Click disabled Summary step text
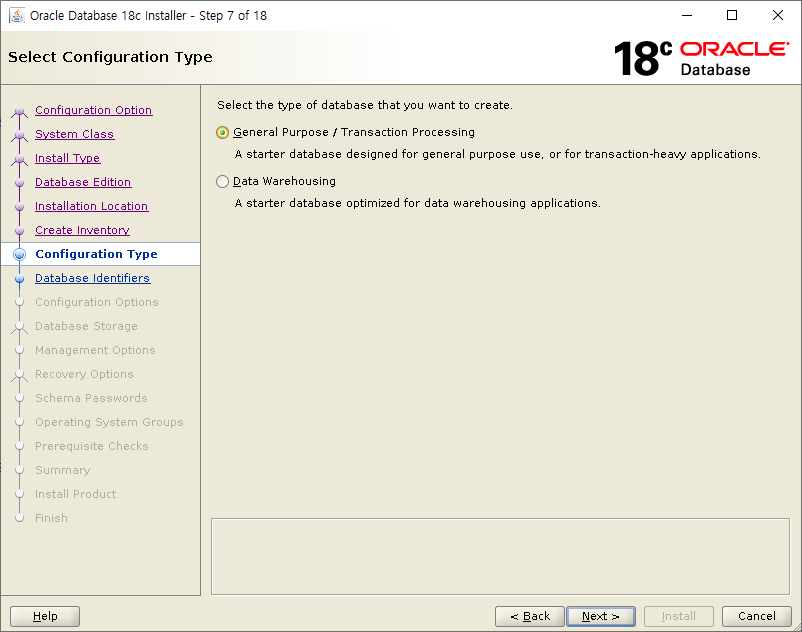 click(x=62, y=470)
